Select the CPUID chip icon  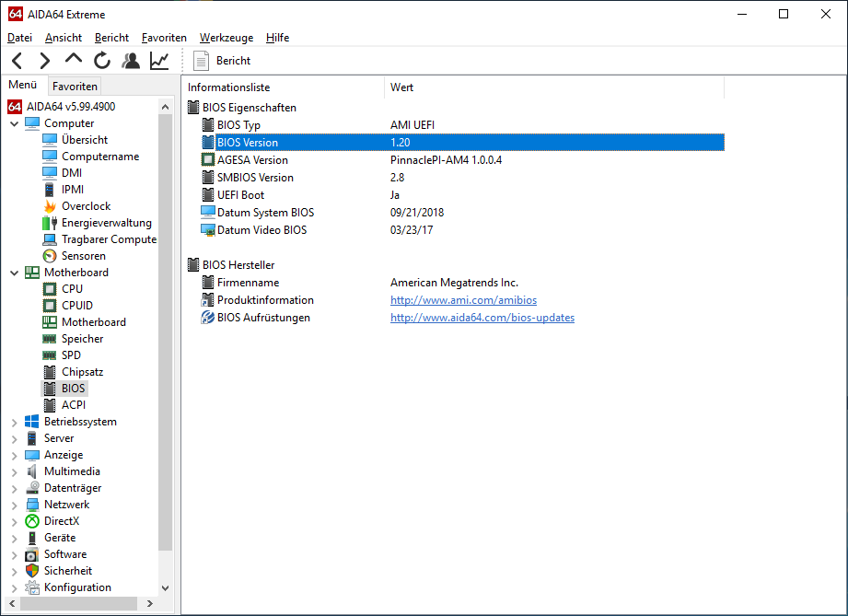pos(50,306)
